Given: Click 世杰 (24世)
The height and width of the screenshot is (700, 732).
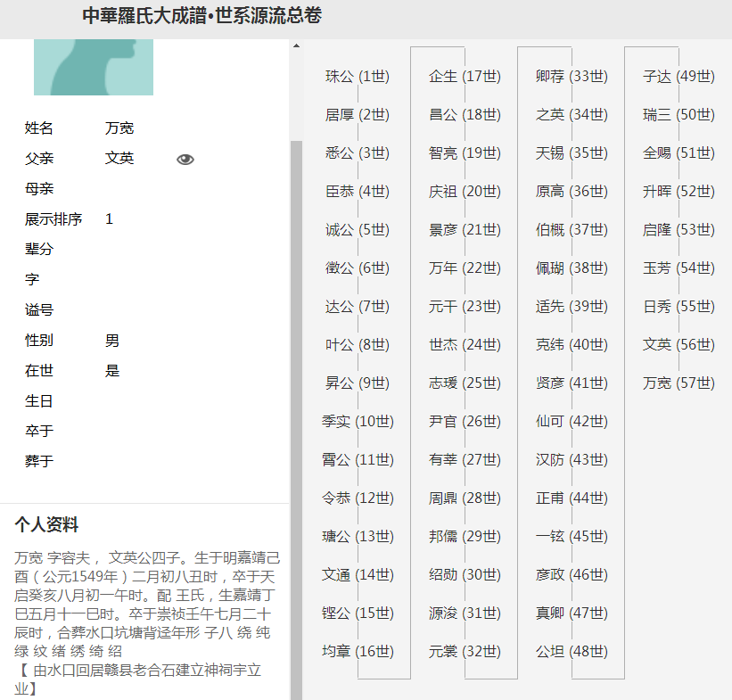Looking at the screenshot, I should tap(465, 344).
